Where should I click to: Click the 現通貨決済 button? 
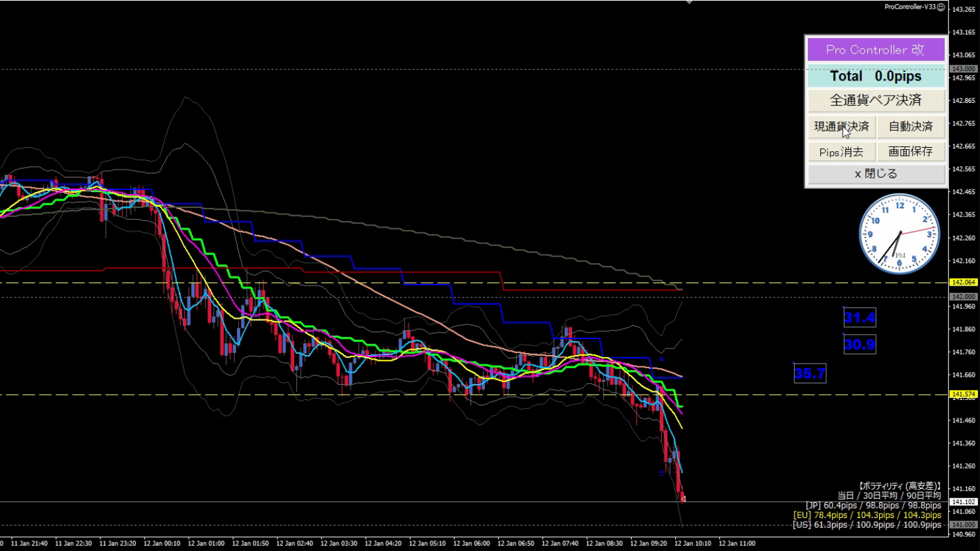(x=841, y=127)
